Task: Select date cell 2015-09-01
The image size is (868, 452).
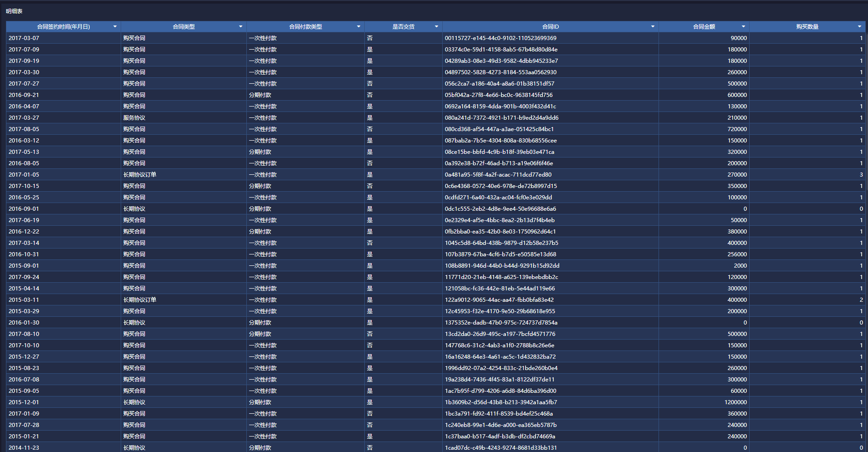Action: (63, 266)
